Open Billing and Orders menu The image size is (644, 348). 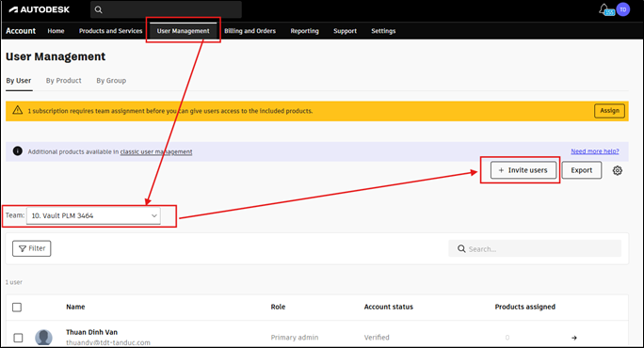point(250,31)
